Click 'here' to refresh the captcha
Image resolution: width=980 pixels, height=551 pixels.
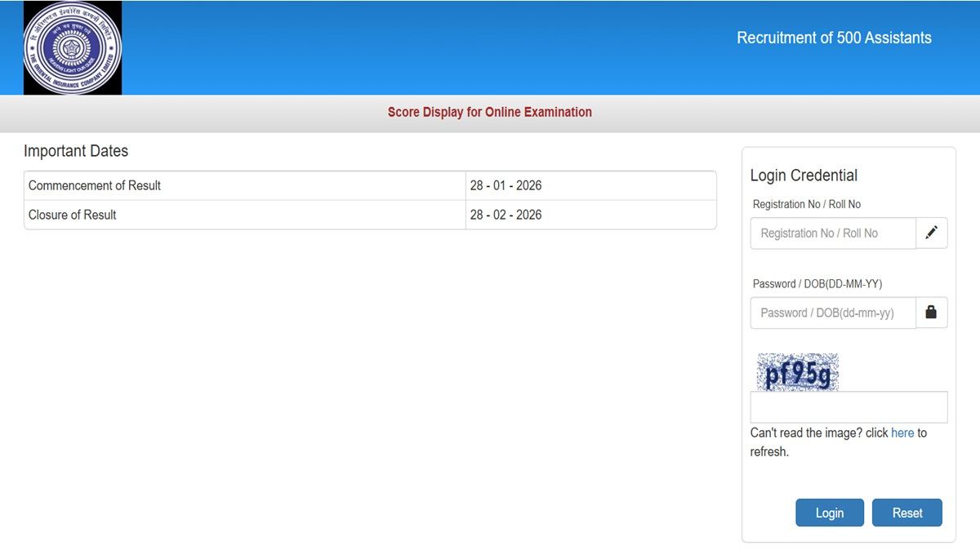tap(903, 433)
